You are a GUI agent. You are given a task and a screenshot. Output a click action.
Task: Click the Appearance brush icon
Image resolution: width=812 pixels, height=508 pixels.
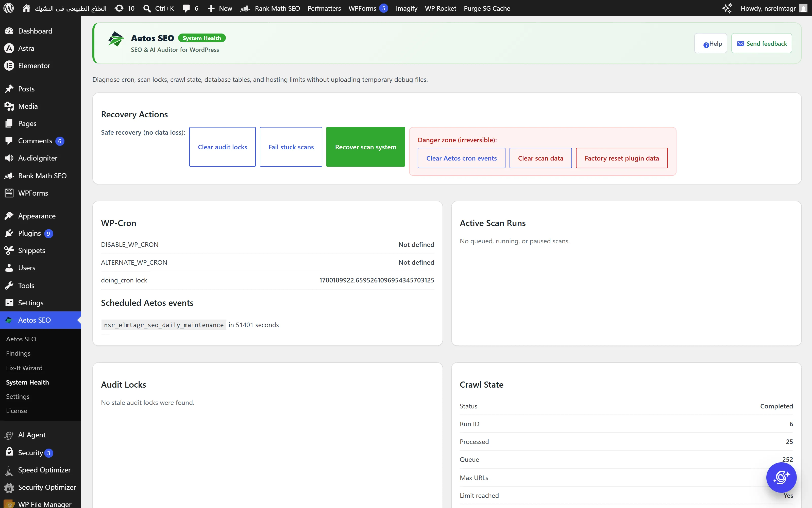click(9, 216)
